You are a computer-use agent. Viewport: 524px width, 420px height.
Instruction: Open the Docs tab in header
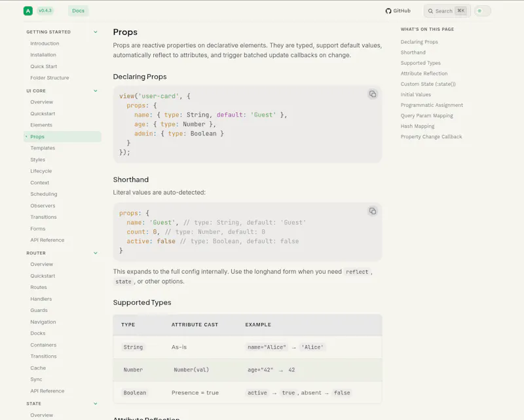click(x=78, y=10)
